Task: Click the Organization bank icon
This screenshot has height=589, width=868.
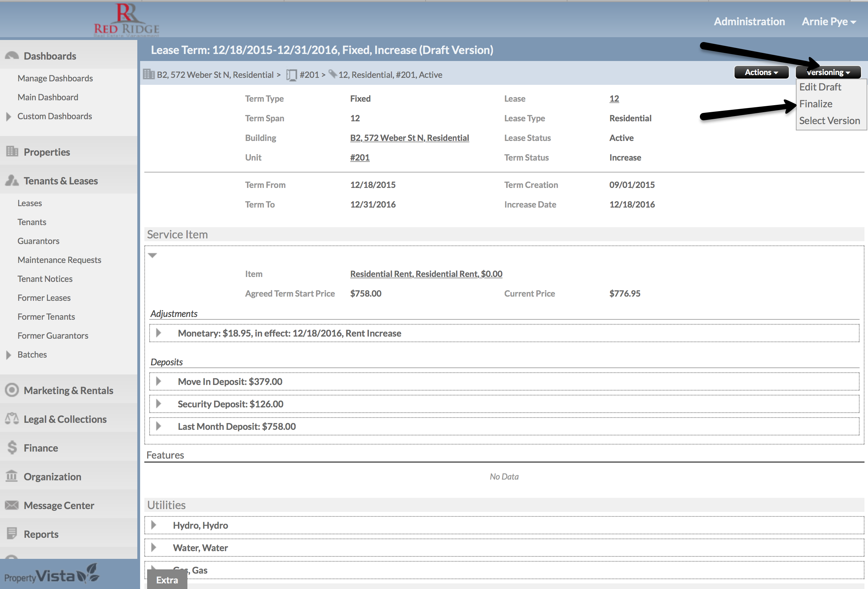Action: click(12, 476)
